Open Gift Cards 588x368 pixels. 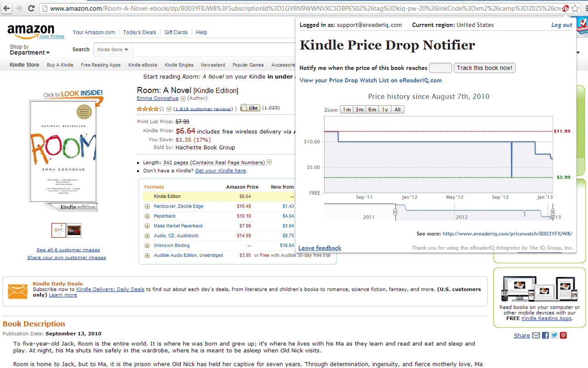(176, 32)
